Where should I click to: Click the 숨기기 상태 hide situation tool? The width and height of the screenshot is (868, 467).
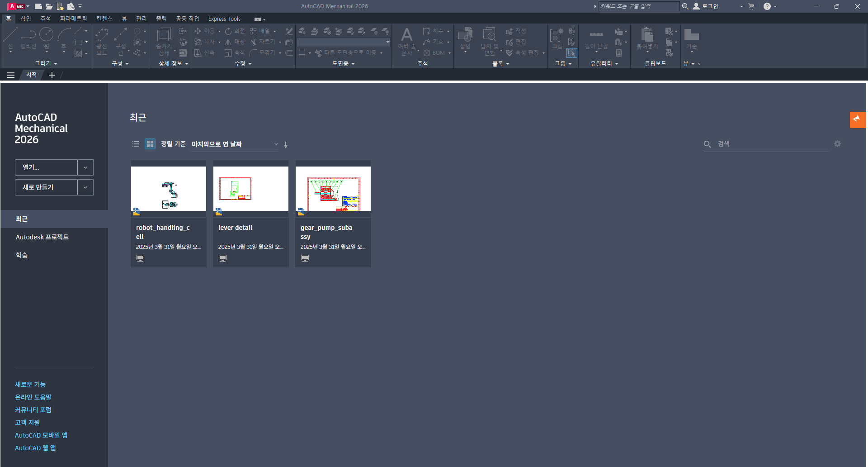click(164, 41)
